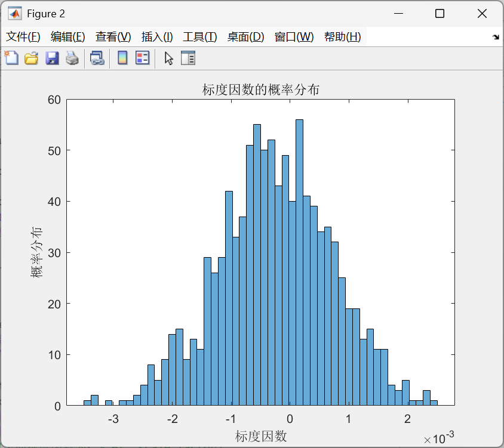
Task: Click the x-axis tick label -3
Action: click(x=113, y=419)
